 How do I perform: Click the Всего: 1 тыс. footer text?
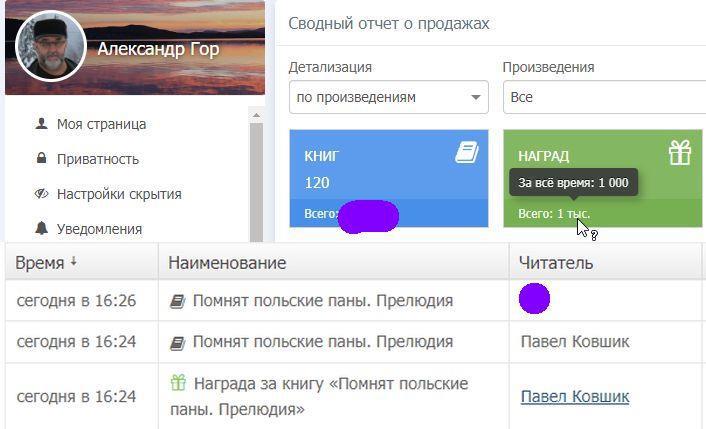[554, 213]
